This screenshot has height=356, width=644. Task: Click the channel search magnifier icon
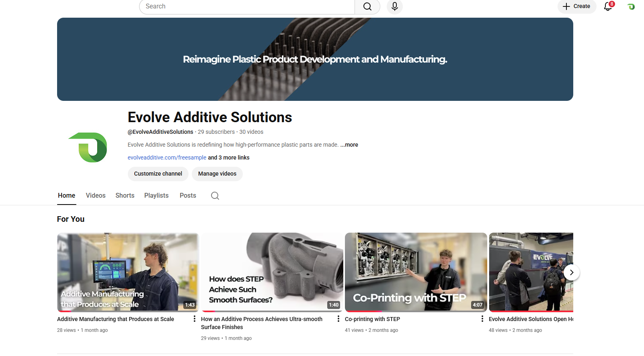(215, 196)
